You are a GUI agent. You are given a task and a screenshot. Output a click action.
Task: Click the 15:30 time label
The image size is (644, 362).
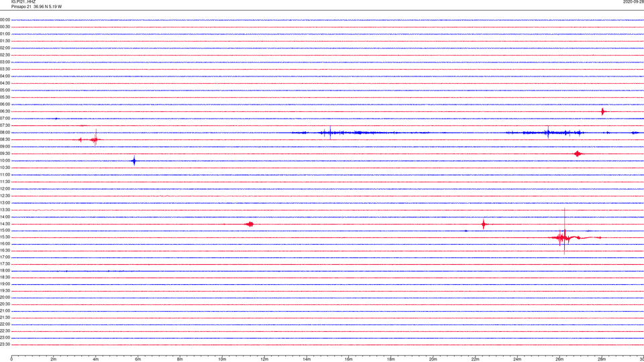pyautogui.click(x=5, y=237)
